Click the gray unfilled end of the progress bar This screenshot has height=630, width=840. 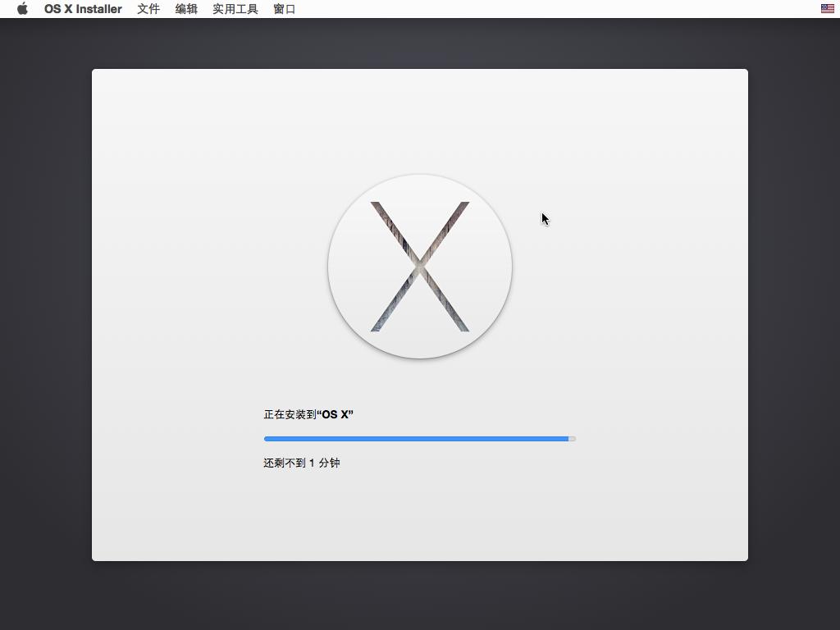[x=573, y=439]
